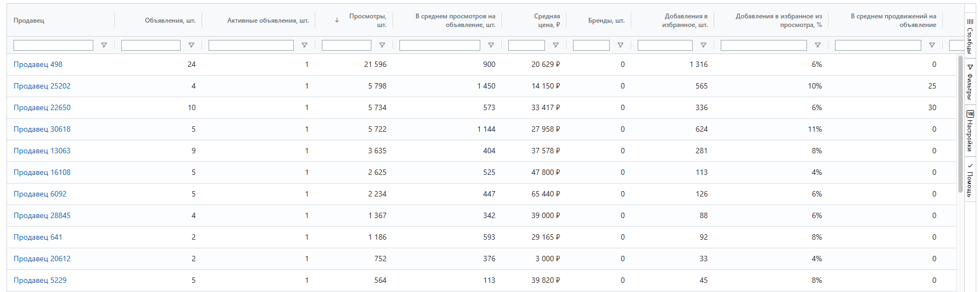
Task: Click filter icon for Просмотры column
Action: pos(382,45)
